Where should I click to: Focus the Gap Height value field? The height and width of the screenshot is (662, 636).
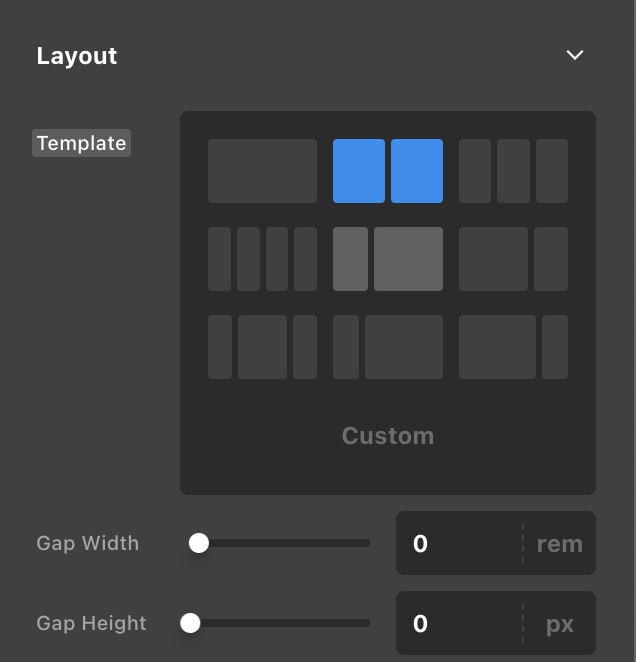click(460, 623)
